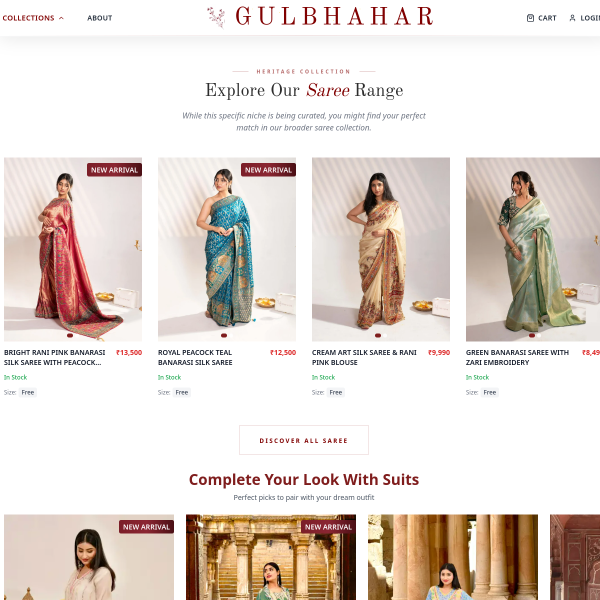
Task: Open the shopping cart icon
Action: tap(530, 18)
